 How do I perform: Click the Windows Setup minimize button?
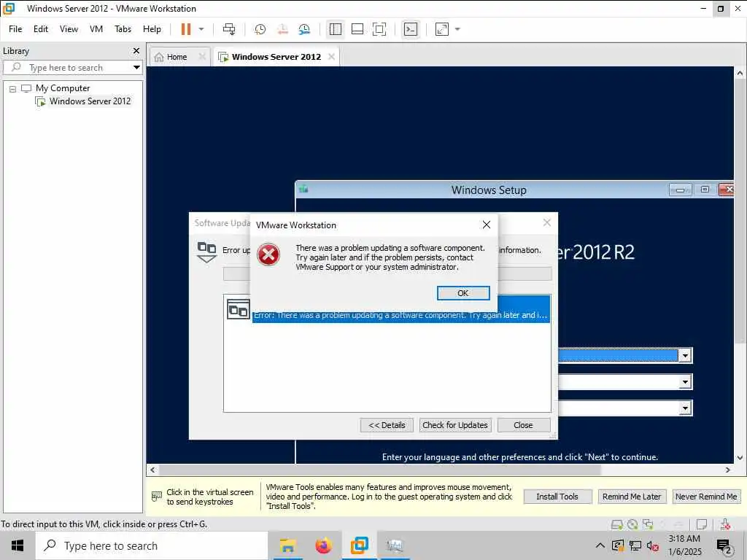tap(681, 190)
